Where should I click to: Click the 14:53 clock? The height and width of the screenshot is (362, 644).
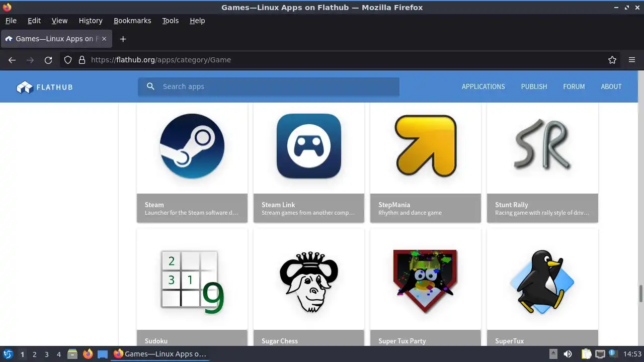(x=632, y=354)
